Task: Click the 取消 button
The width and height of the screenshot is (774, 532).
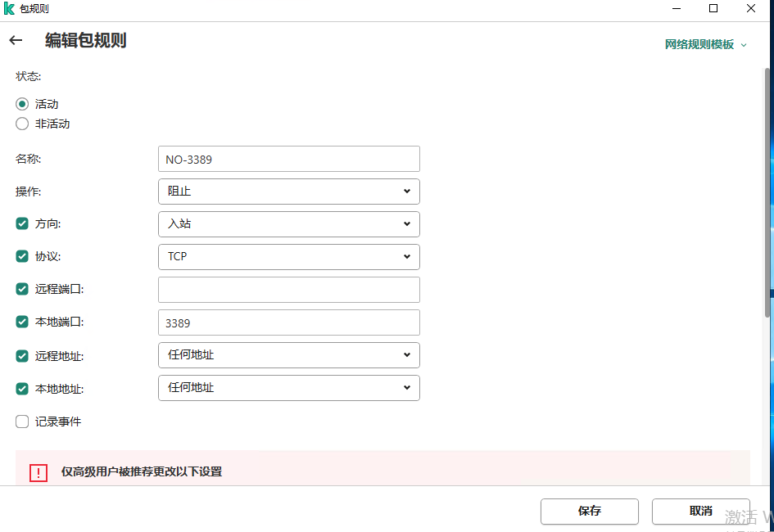Action: pos(700,512)
